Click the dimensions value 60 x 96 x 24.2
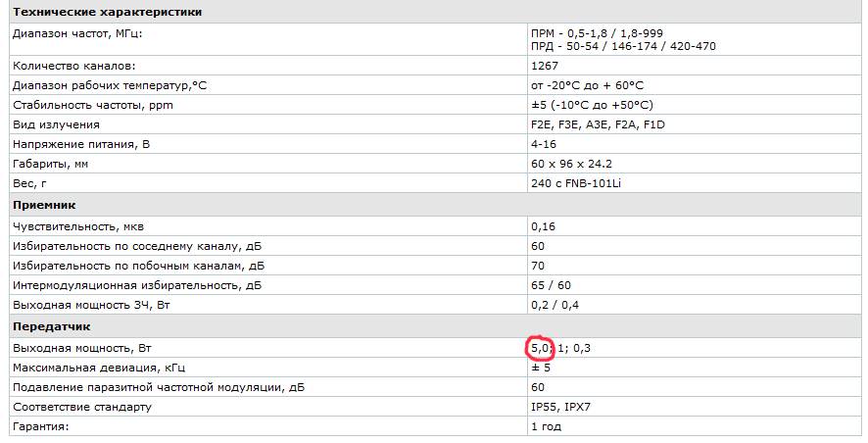Image resolution: width=868 pixels, height=443 pixels. tap(571, 164)
